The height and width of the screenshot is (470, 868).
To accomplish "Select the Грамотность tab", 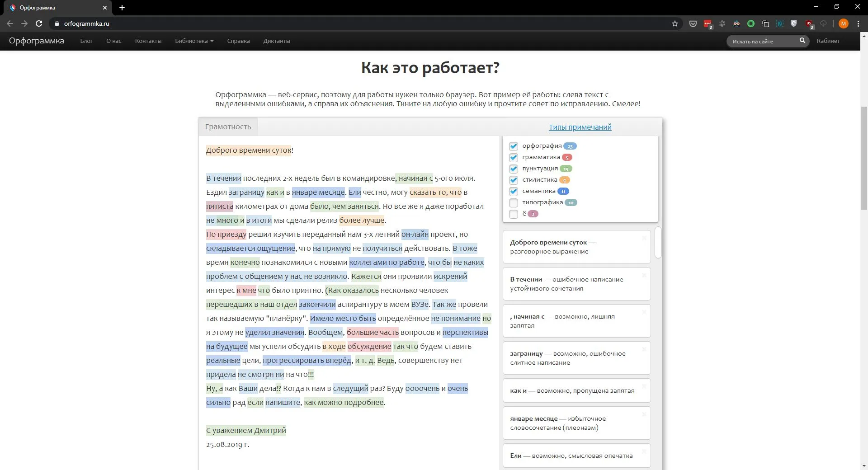I will [228, 127].
